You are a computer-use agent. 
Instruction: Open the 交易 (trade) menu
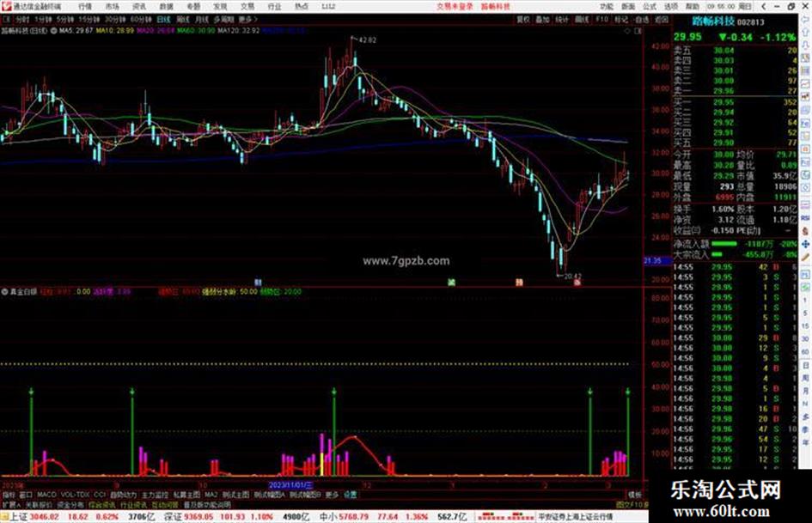point(247,6)
